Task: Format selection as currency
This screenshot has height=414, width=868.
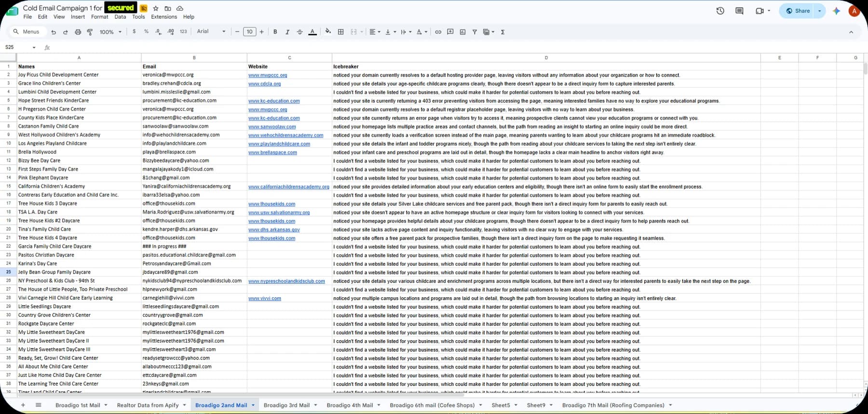Action: coord(134,31)
